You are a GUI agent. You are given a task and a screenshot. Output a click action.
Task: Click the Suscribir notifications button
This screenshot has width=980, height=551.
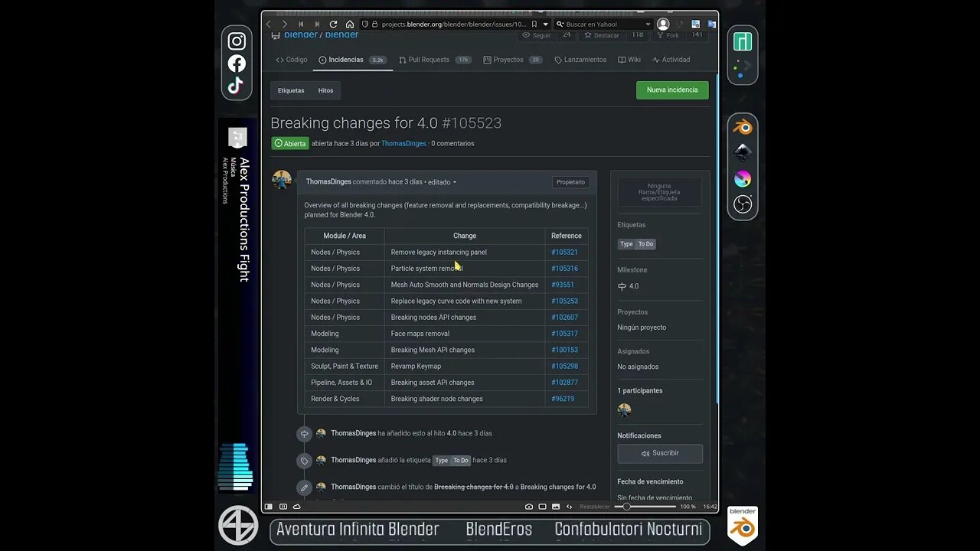pos(660,453)
